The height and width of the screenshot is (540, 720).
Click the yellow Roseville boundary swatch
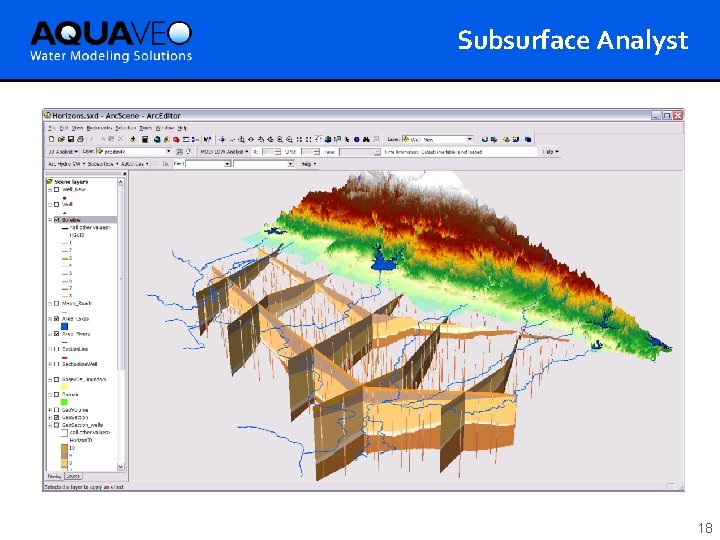64,387
